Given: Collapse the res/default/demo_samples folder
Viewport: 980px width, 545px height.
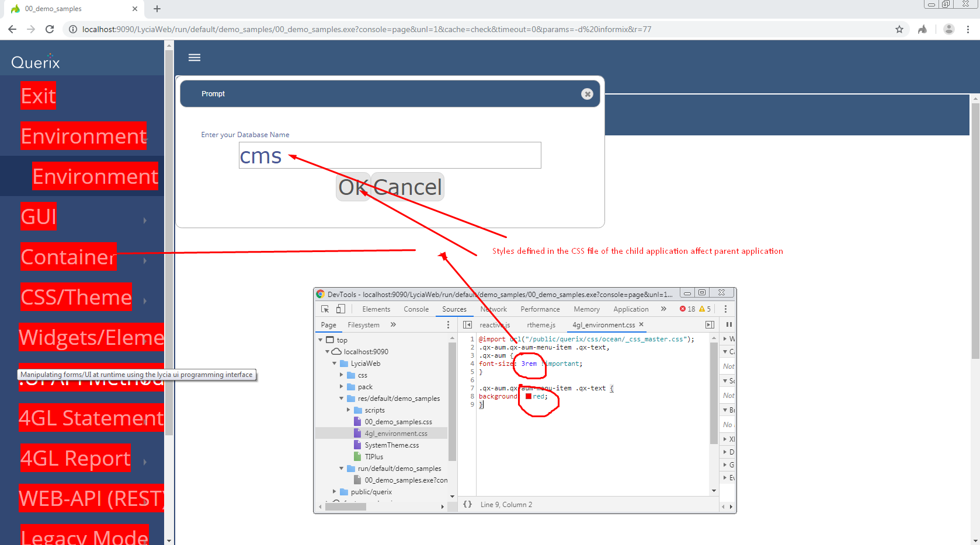Looking at the screenshot, I should [342, 398].
